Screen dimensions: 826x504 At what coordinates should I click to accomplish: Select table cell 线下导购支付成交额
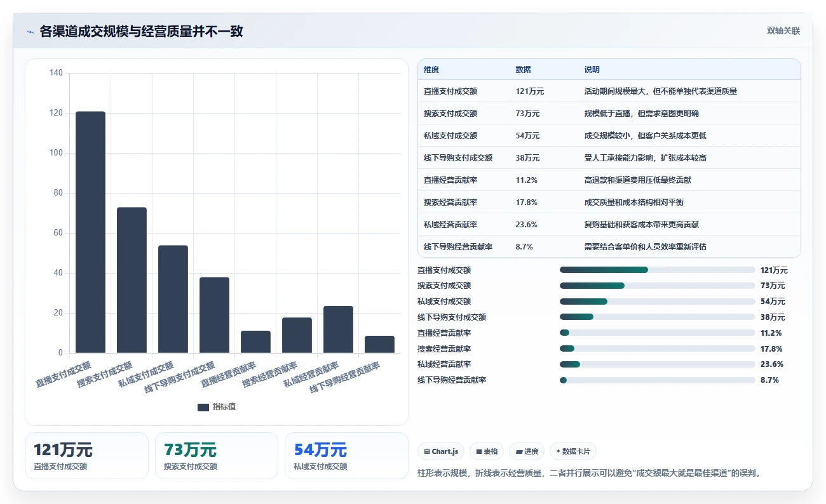pyautogui.click(x=458, y=158)
